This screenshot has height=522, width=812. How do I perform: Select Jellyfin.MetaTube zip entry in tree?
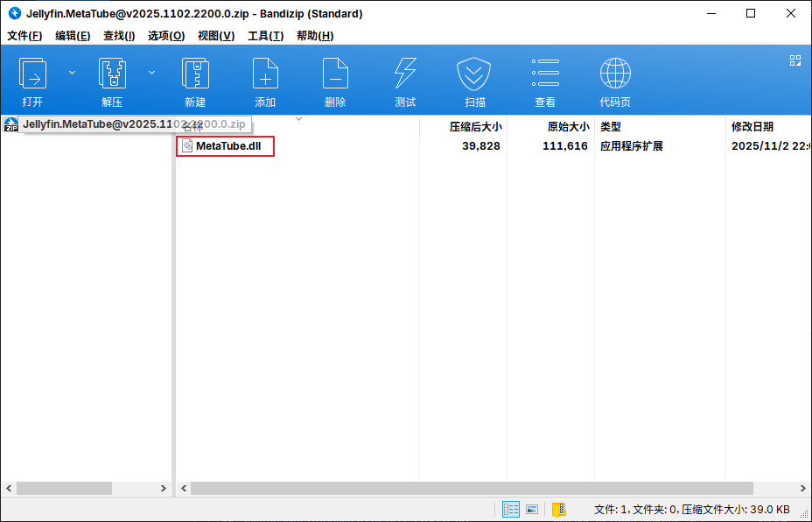click(134, 124)
